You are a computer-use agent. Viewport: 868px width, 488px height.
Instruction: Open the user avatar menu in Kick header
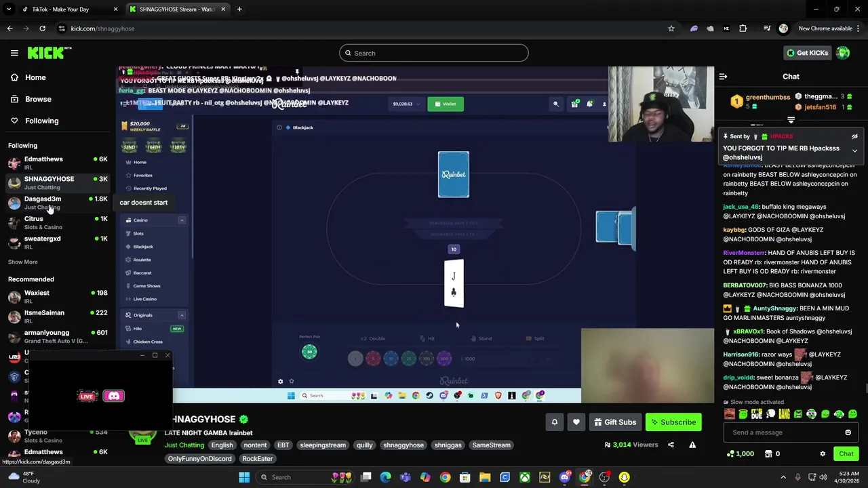point(843,53)
